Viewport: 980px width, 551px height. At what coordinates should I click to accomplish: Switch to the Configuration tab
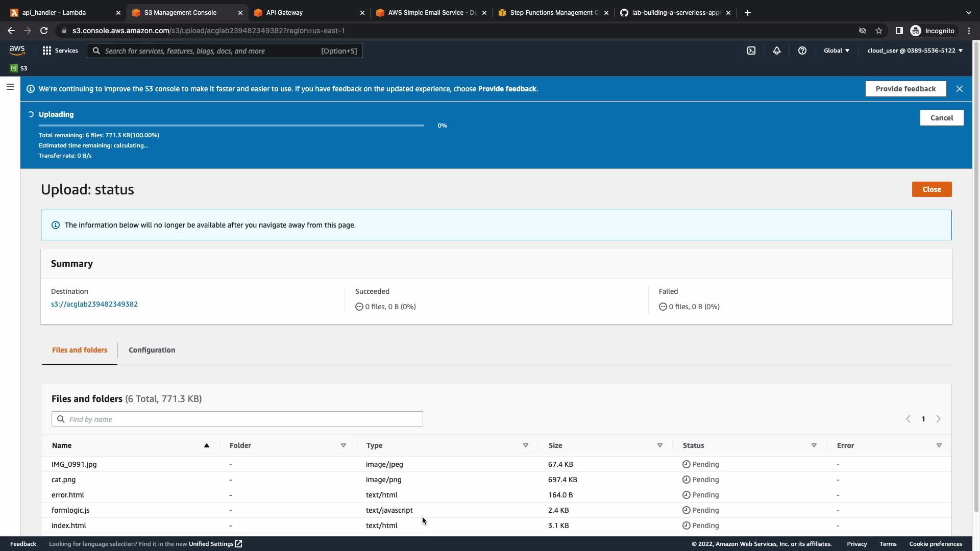tap(152, 350)
